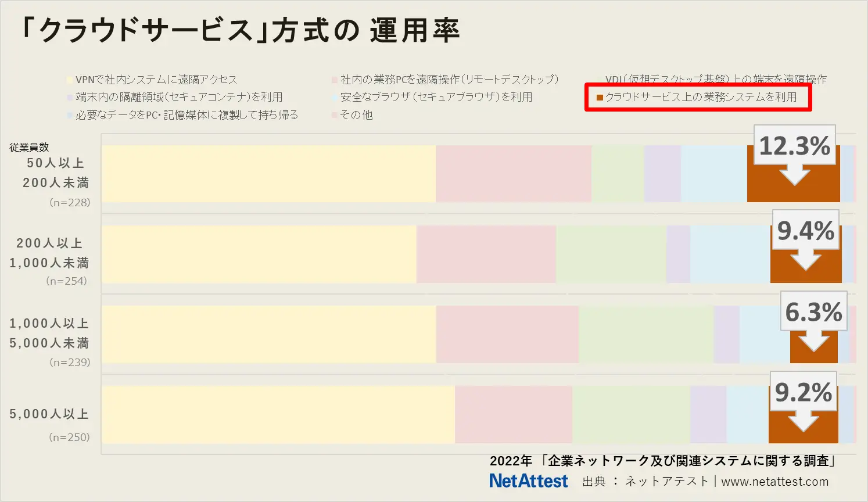Click the pink remote-desktop segment in the n=254 row
868x502 pixels.
coord(486,254)
